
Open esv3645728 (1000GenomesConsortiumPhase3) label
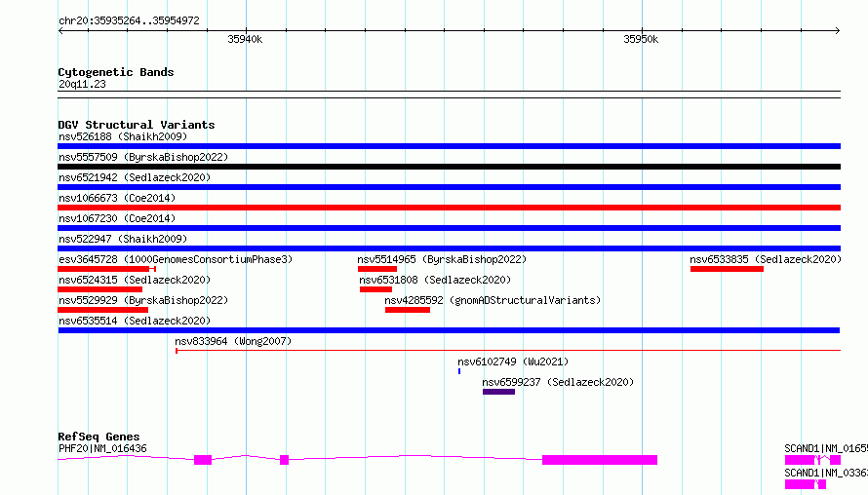176,259
